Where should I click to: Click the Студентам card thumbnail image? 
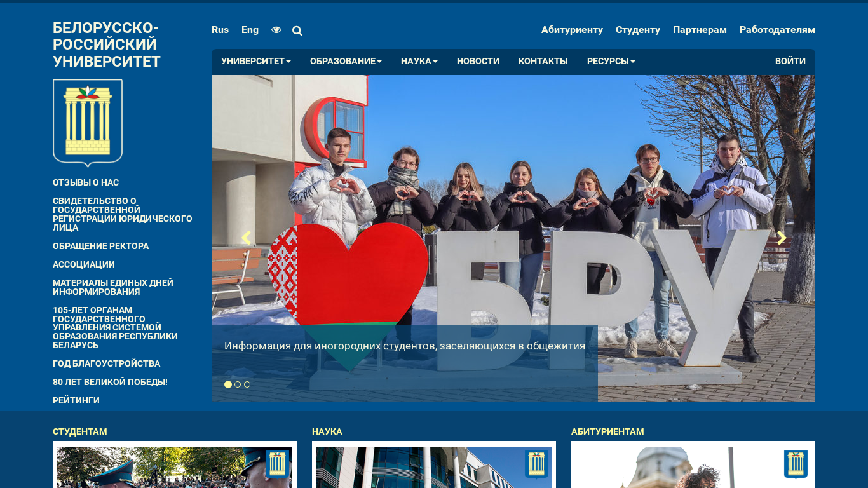175,467
